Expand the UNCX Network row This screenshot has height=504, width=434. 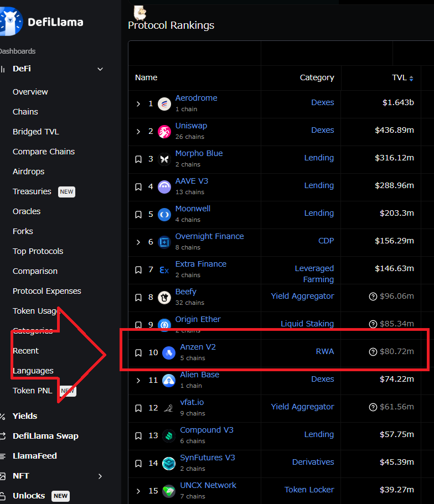tap(138, 491)
